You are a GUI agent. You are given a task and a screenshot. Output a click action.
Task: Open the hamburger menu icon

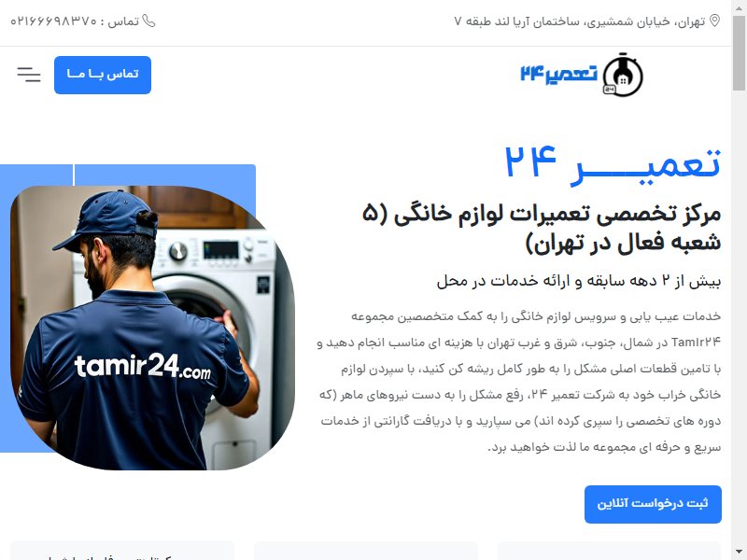point(29,75)
